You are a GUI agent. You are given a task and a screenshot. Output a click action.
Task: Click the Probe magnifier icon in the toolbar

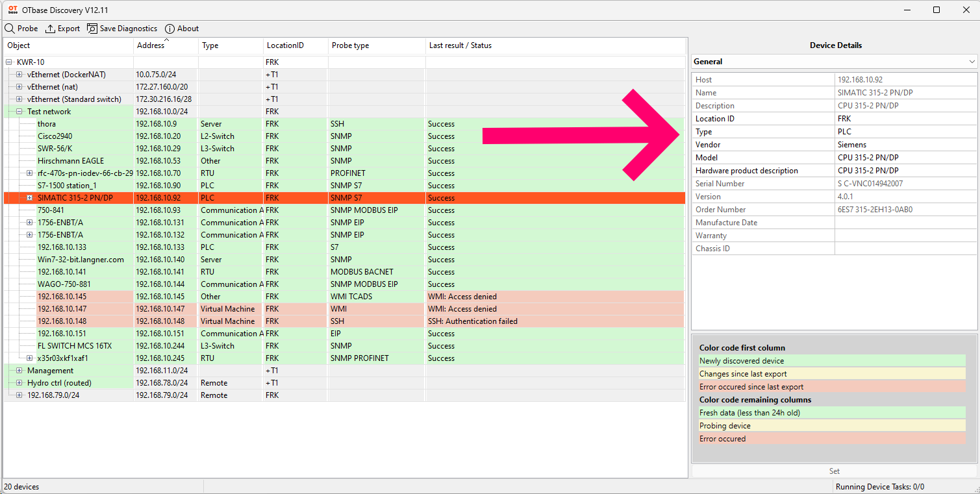click(10, 29)
